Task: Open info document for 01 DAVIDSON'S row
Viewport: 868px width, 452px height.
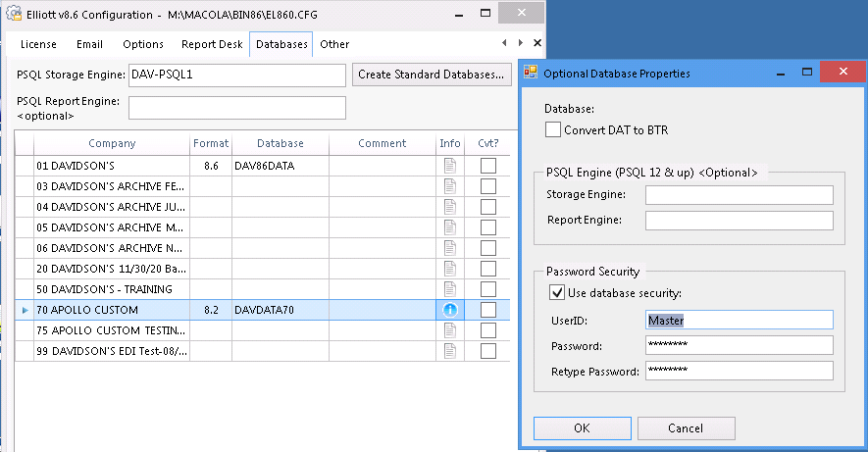Action: [x=450, y=166]
